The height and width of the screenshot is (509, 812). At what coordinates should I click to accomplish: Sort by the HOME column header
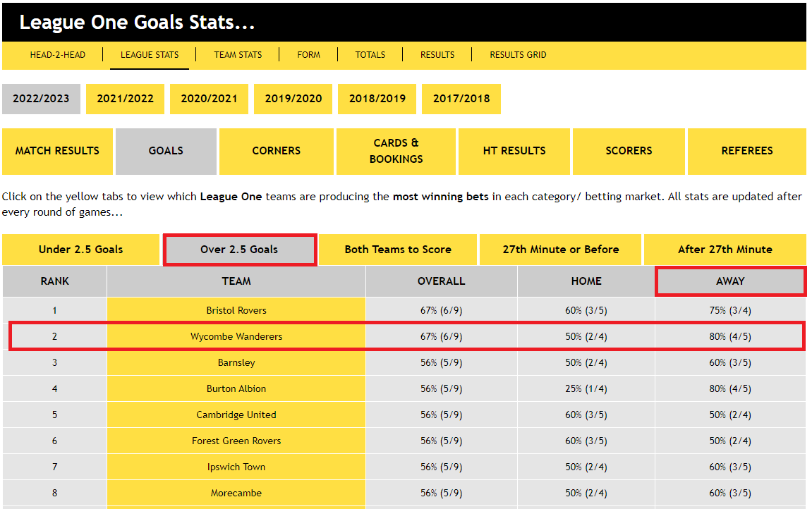pos(586,281)
